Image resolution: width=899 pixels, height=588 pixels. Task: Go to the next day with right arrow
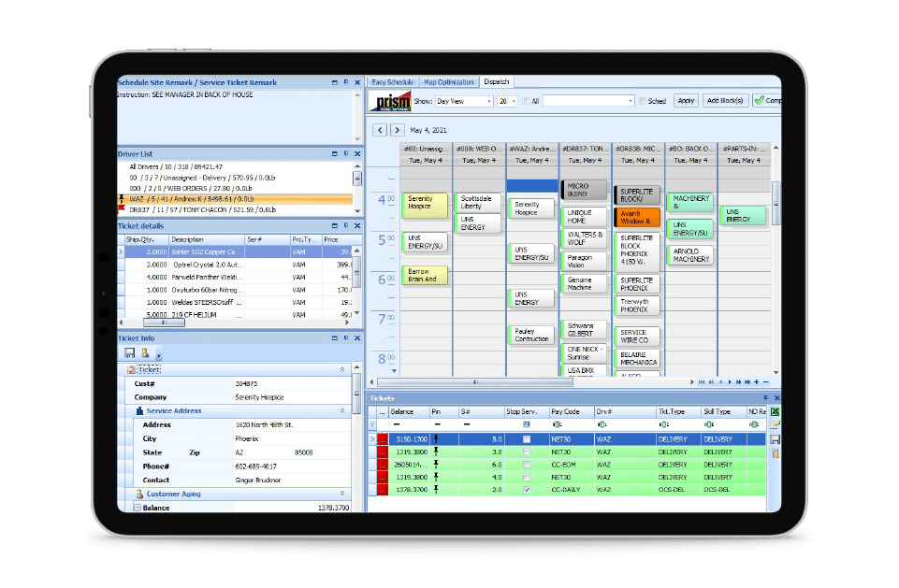coord(398,130)
